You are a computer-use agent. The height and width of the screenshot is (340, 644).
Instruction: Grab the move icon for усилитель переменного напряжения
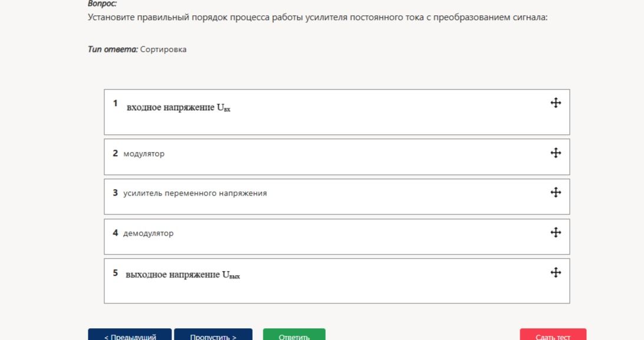tap(556, 192)
